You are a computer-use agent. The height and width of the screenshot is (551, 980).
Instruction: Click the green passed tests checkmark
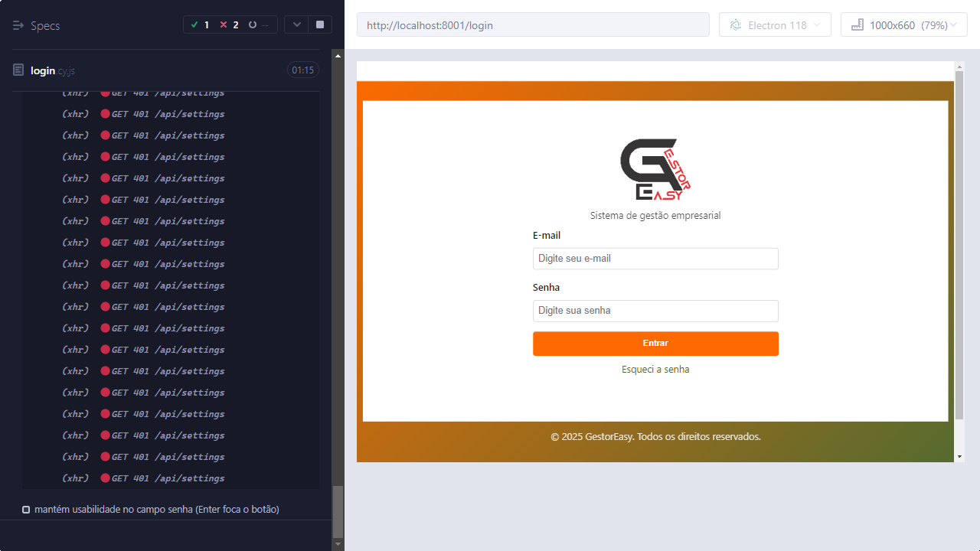click(194, 25)
